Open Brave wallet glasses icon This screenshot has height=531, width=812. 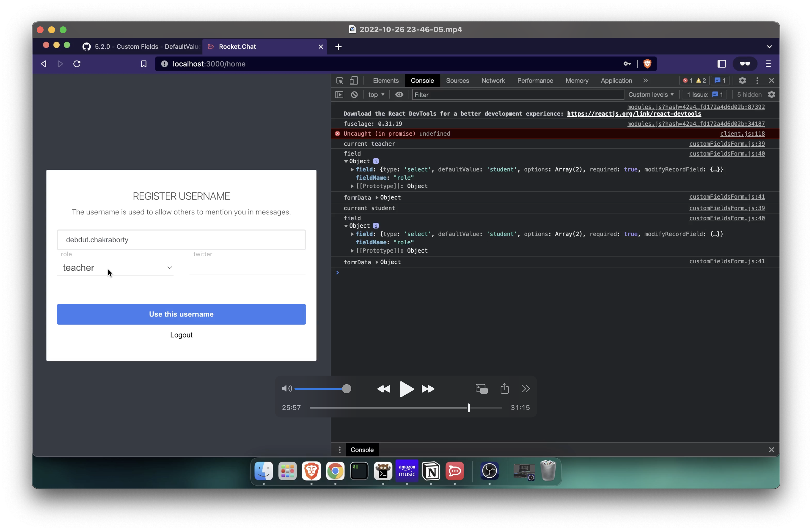coord(745,64)
